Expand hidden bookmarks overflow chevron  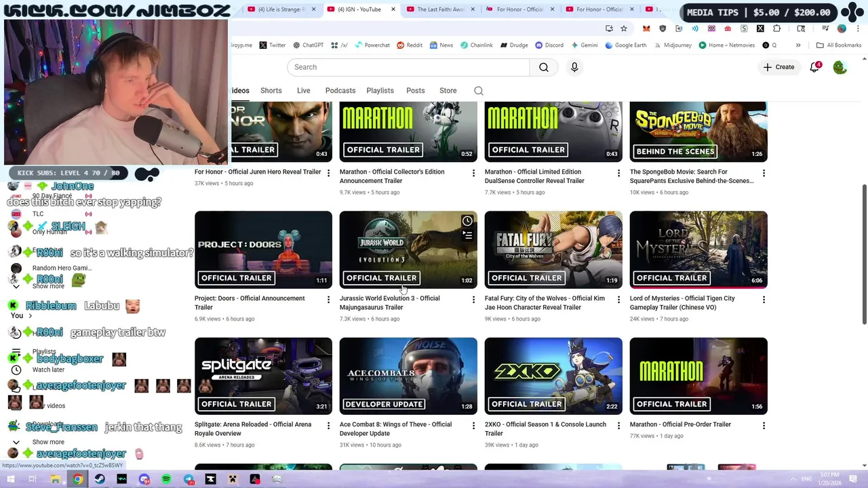(798, 45)
